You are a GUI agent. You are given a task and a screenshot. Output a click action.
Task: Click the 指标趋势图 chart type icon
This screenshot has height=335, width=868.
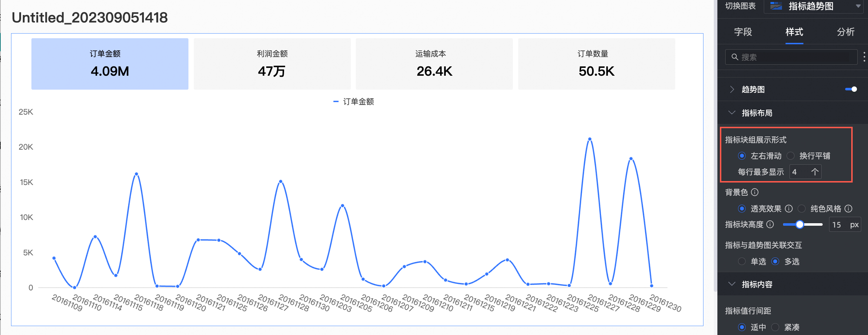coord(776,6)
